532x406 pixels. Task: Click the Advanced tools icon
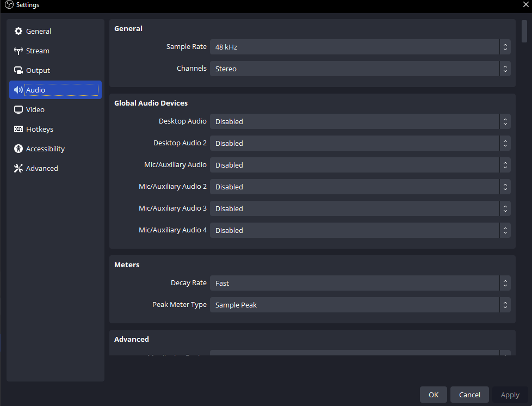coord(18,168)
